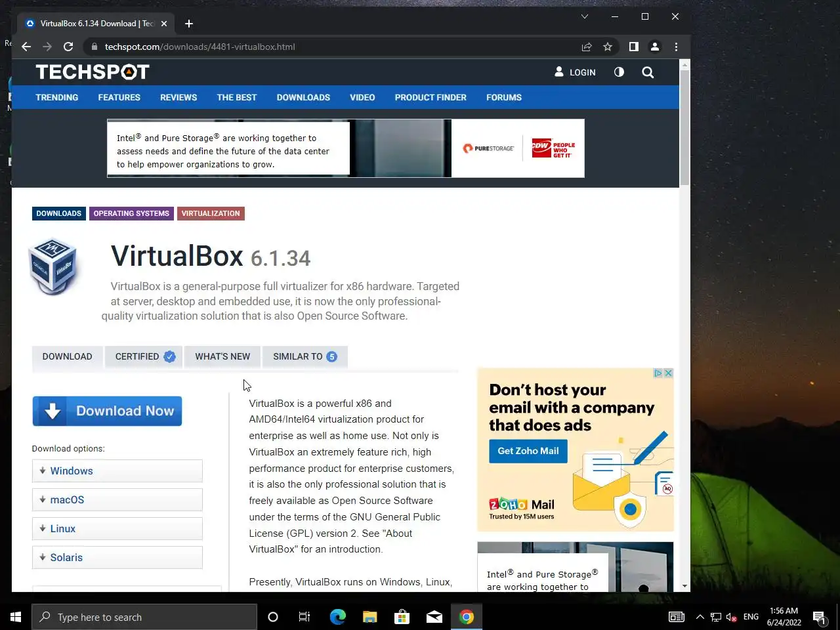This screenshot has height=630, width=840.
Task: Click the Zoho Mail logo in ad
Action: (x=522, y=504)
